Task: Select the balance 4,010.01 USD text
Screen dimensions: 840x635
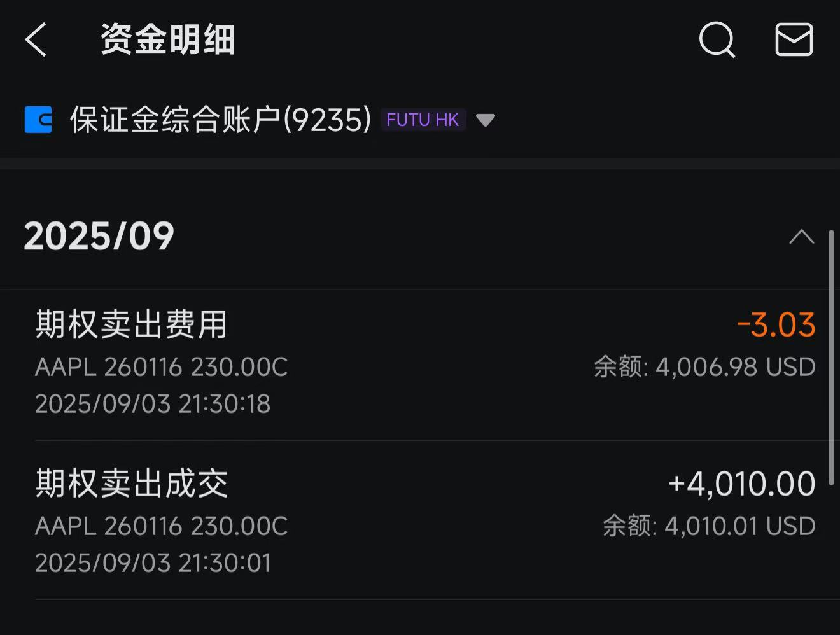Action: click(x=709, y=526)
